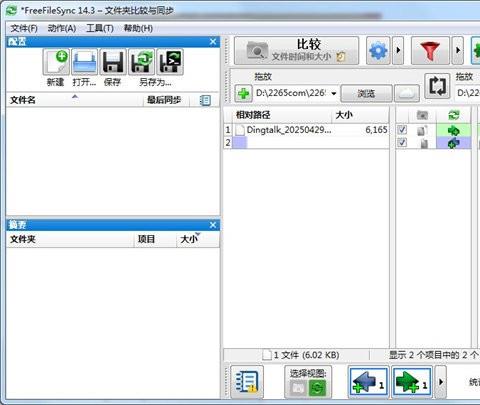Click Save As sync configuration icon
480x405 pixels.
(x=142, y=62)
